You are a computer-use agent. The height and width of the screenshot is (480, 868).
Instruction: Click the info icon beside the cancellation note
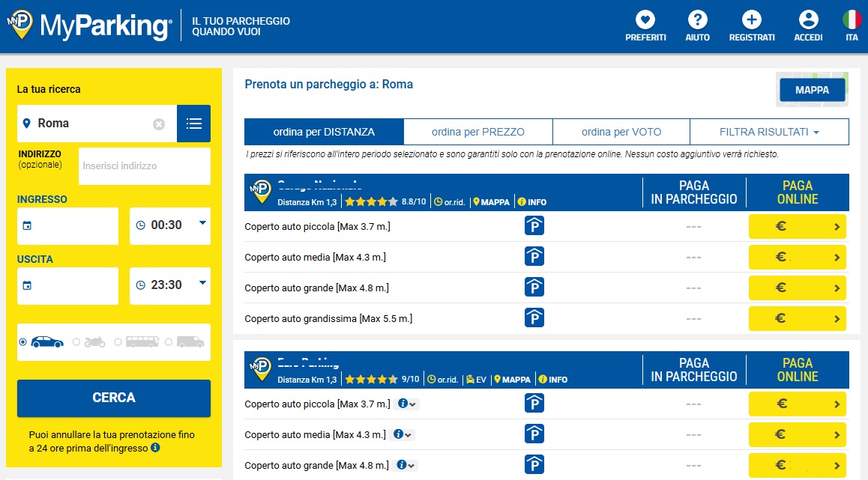click(x=156, y=447)
